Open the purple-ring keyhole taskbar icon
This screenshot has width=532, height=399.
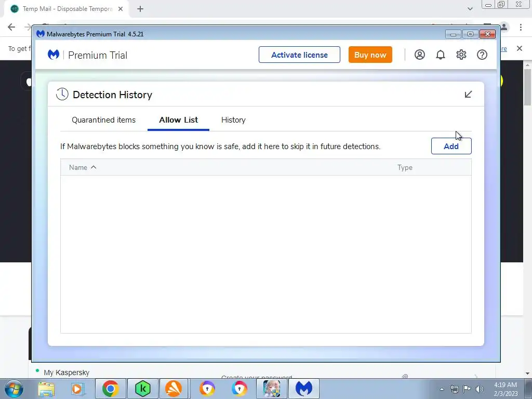(x=207, y=389)
